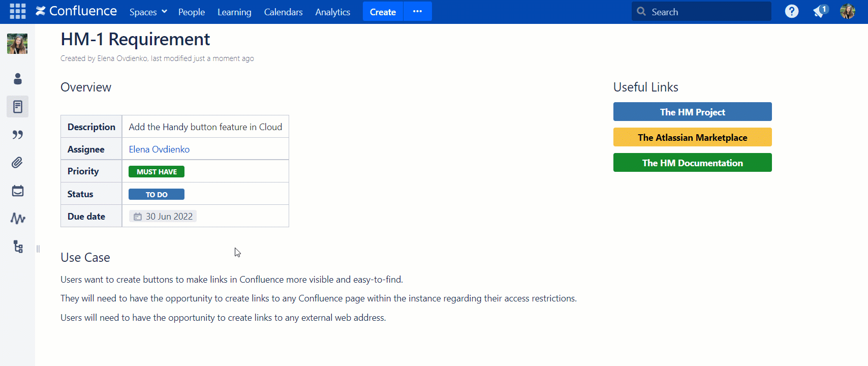868x366 pixels.
Task: Click the TO DO status label
Action: 157,194
